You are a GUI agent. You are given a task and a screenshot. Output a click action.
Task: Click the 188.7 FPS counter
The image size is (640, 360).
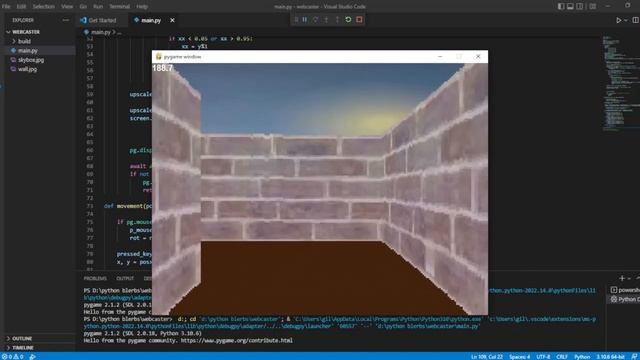[x=162, y=68]
